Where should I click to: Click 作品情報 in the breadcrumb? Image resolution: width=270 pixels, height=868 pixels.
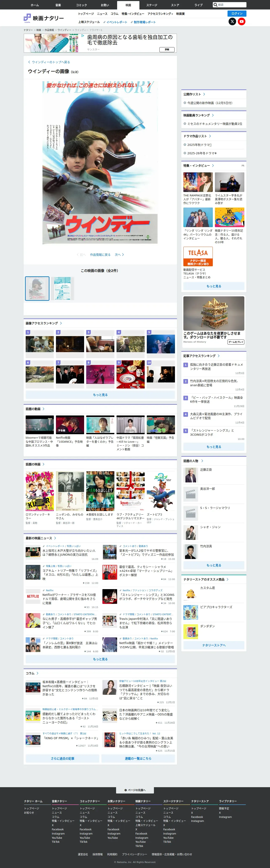[x=49, y=30]
